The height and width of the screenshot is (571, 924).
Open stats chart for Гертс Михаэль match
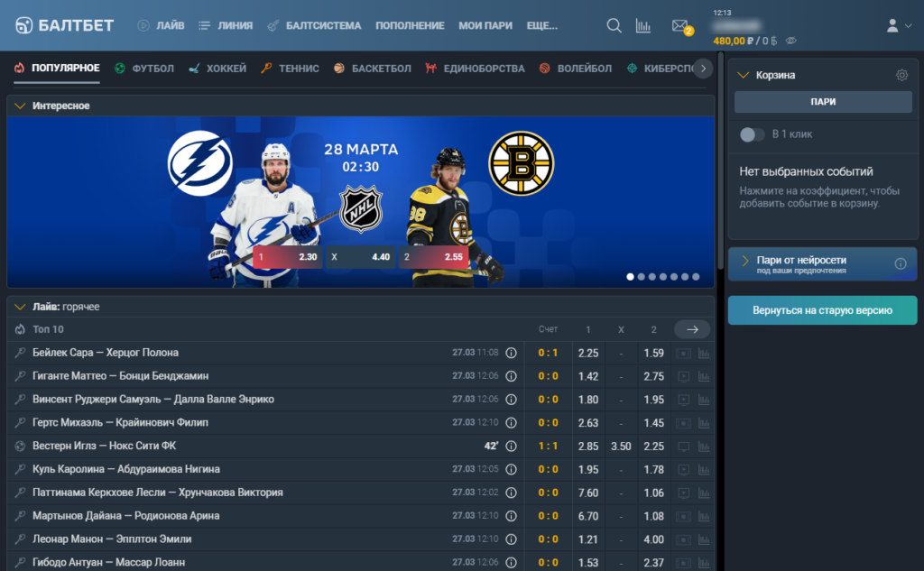click(704, 423)
